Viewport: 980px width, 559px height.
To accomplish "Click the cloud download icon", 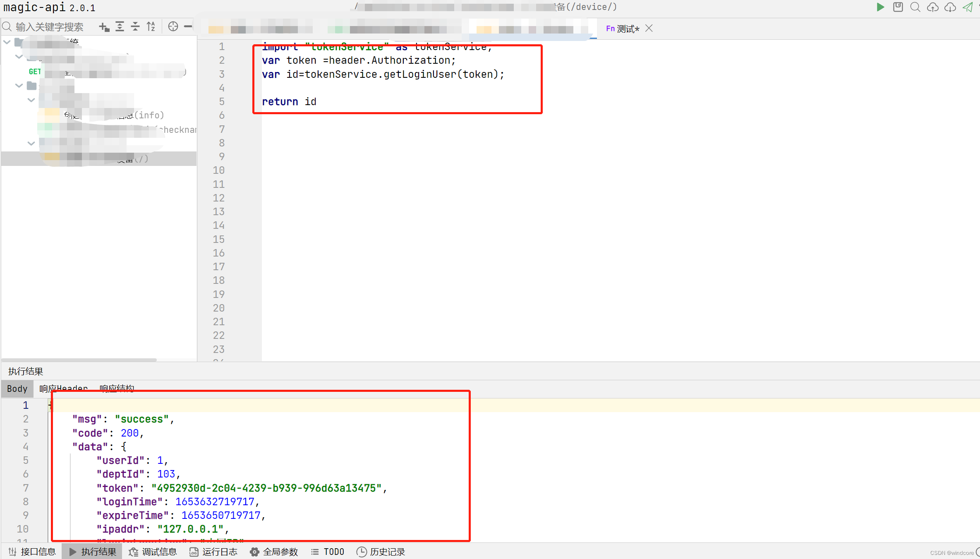I will pyautogui.click(x=950, y=7).
